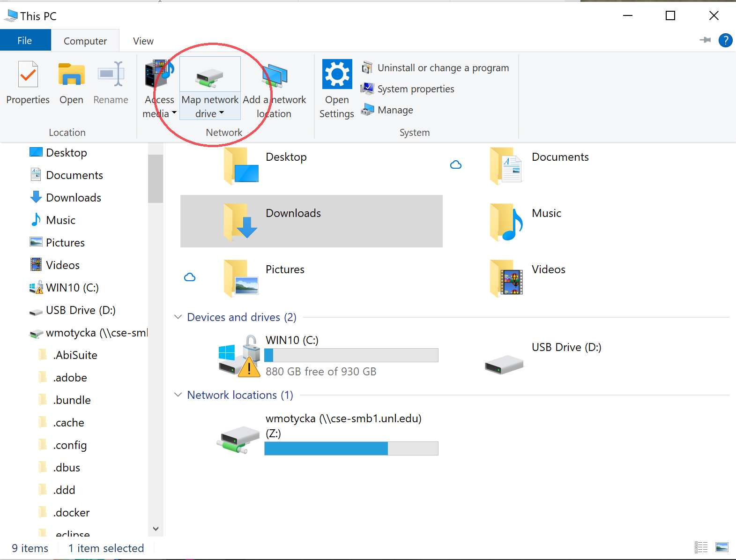
Task: Click the Add a network location icon
Action: (x=275, y=76)
